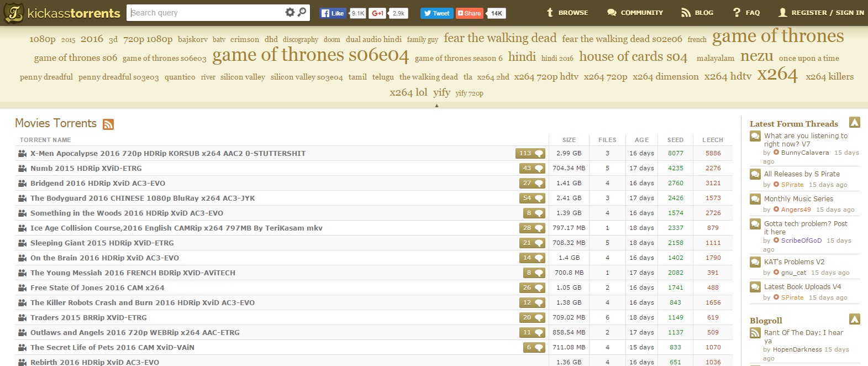Click Register / Sign In
The height and width of the screenshot is (366, 868).
pyautogui.click(x=821, y=13)
